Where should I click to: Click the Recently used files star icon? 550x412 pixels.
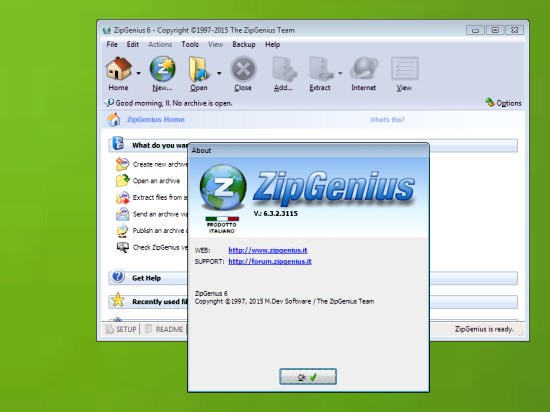[118, 300]
